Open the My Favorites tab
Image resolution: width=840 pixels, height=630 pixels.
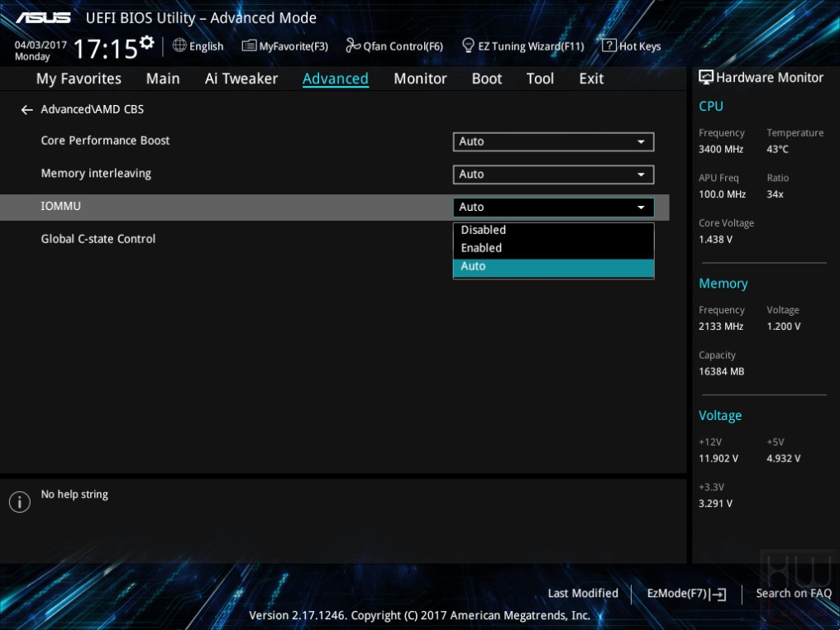pos(79,79)
